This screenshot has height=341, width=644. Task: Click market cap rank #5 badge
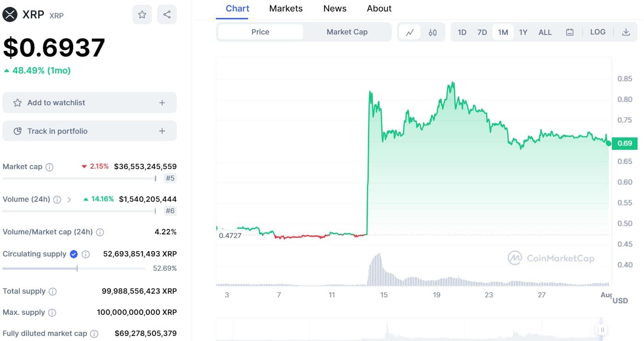(x=170, y=178)
